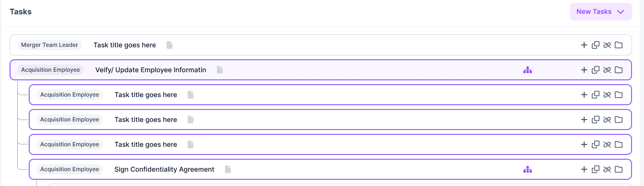
Task: Add subtask to Sign Confidentiality Agreement
Action: (x=584, y=169)
